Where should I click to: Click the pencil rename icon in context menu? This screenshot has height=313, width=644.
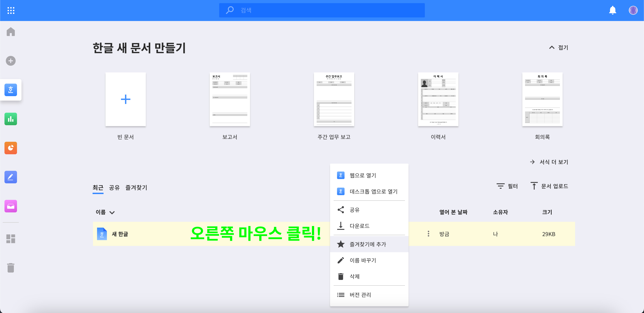[x=341, y=260]
